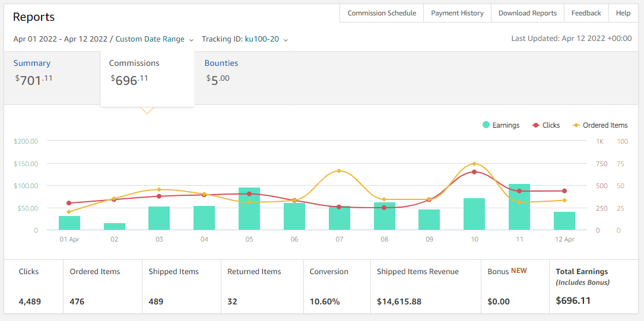
Task: Toggle the Earnings legend circle
Action: [486, 125]
